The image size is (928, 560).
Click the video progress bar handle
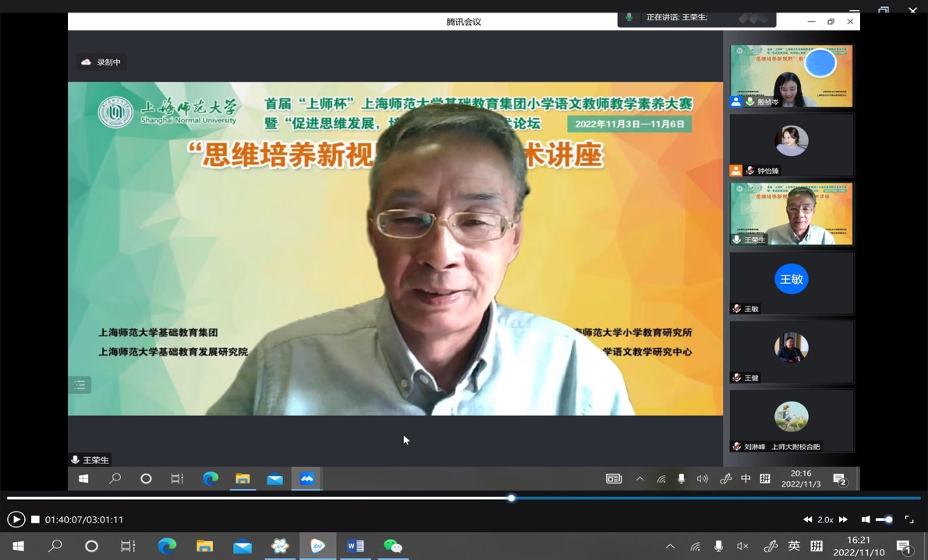tap(512, 498)
